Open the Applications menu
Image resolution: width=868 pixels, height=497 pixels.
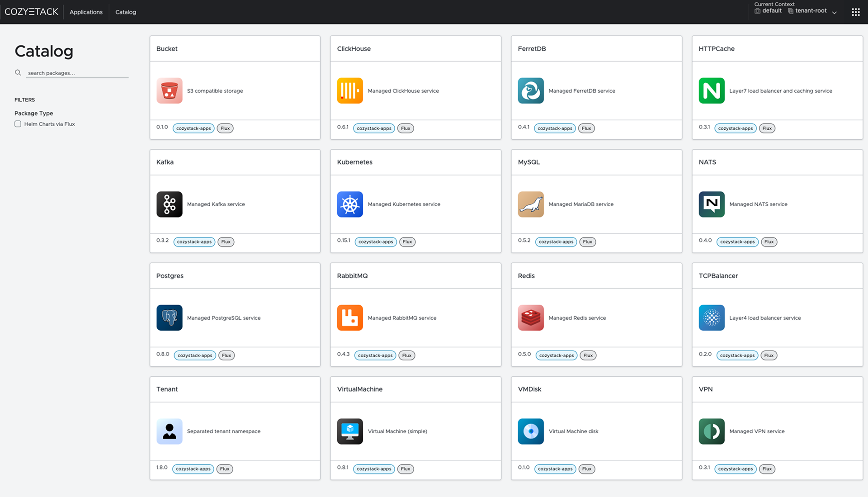pos(86,12)
